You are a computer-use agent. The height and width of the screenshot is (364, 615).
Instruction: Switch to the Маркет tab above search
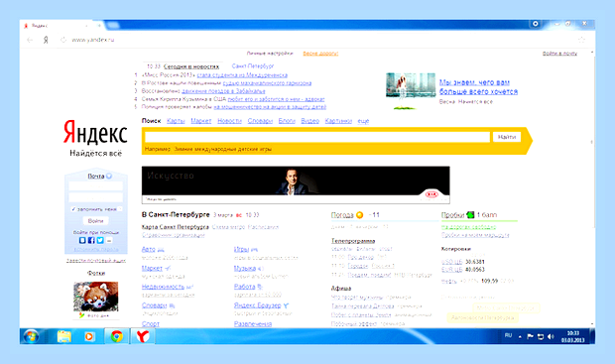coord(200,121)
